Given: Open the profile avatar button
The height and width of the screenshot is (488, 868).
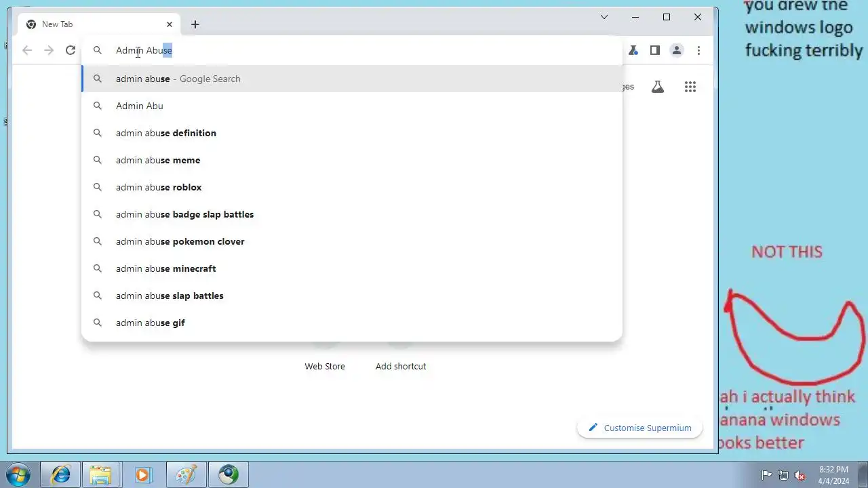Looking at the screenshot, I should point(677,50).
